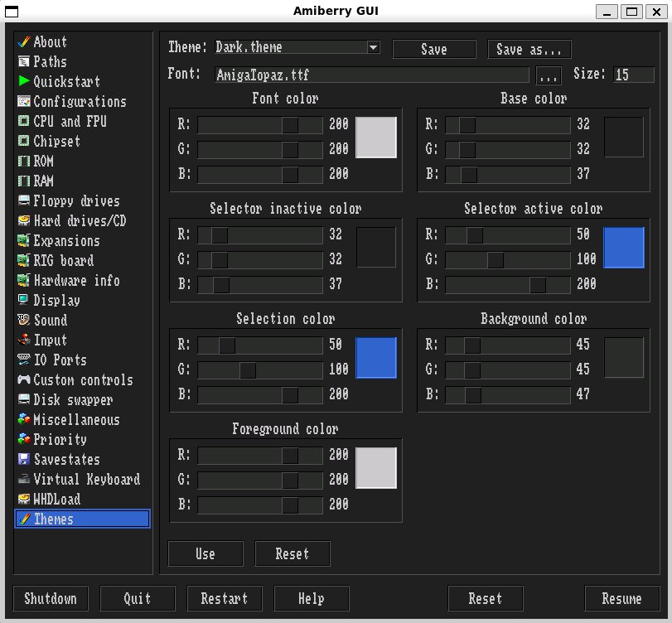The width and height of the screenshot is (672, 623).
Task: Click the Virtual Keyboard icon
Action: [24, 479]
